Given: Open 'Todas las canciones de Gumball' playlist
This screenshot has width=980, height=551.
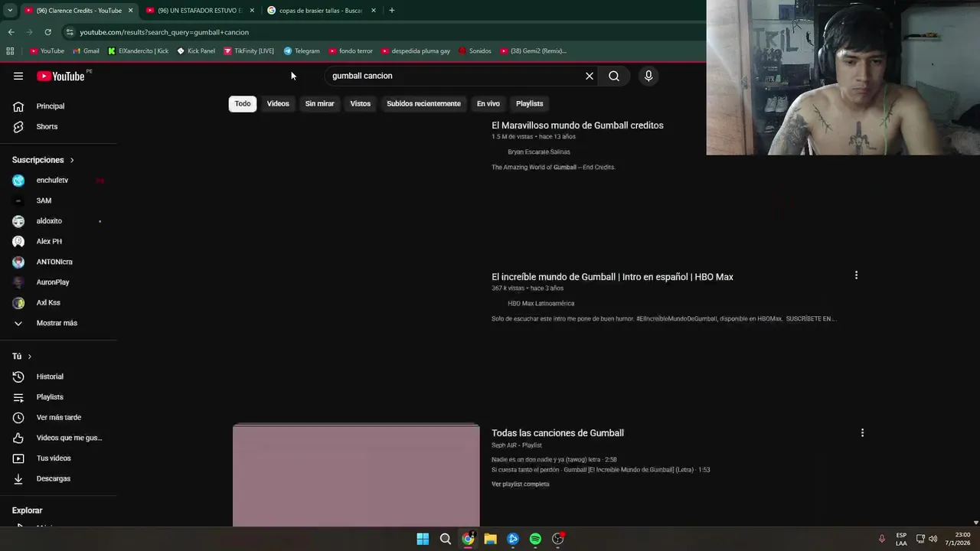Looking at the screenshot, I should 557,433.
